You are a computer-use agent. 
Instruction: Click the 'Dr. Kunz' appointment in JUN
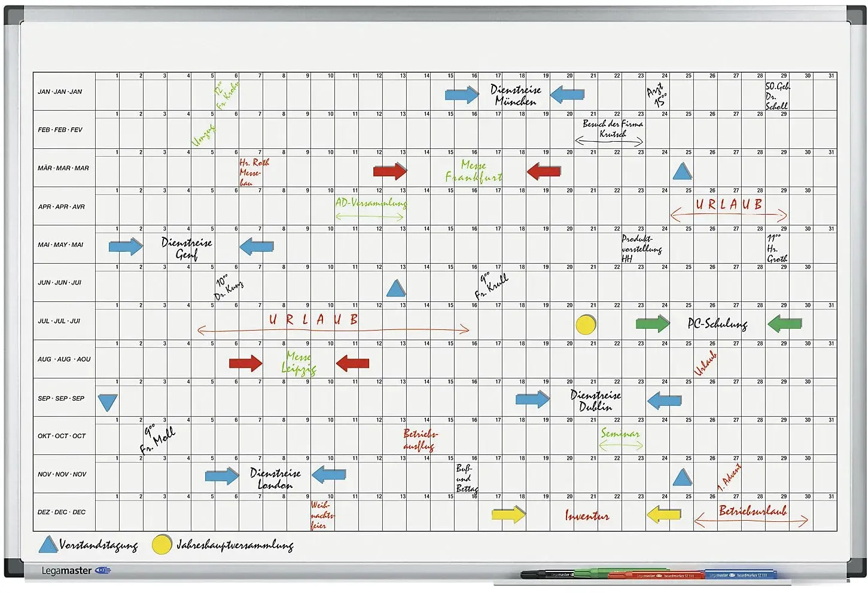229,287
